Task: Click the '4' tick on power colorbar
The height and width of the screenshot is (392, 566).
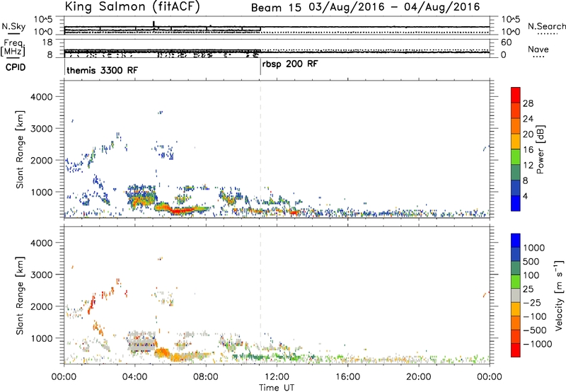Action: click(525, 196)
